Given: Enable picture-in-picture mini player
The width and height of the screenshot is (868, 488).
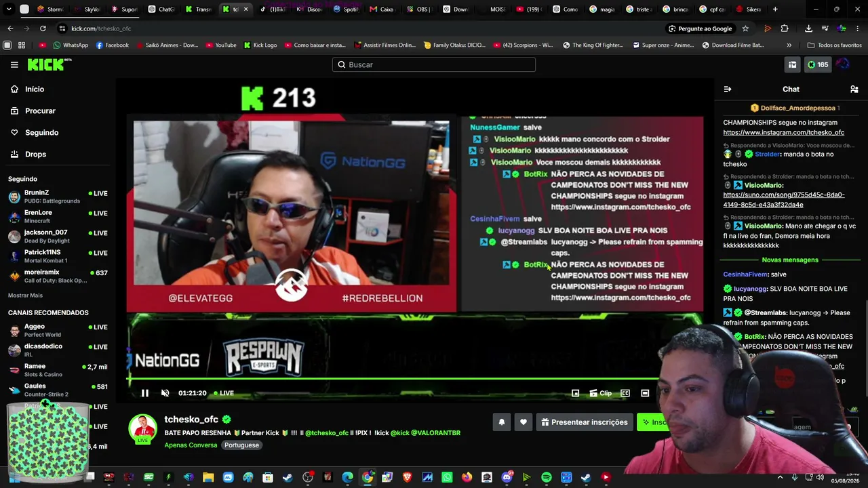Looking at the screenshot, I should click(575, 393).
